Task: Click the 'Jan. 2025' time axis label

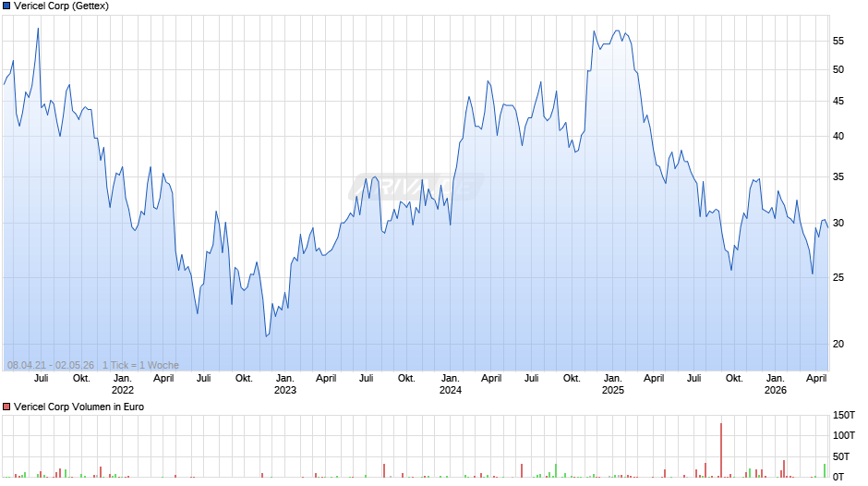Action: click(613, 384)
